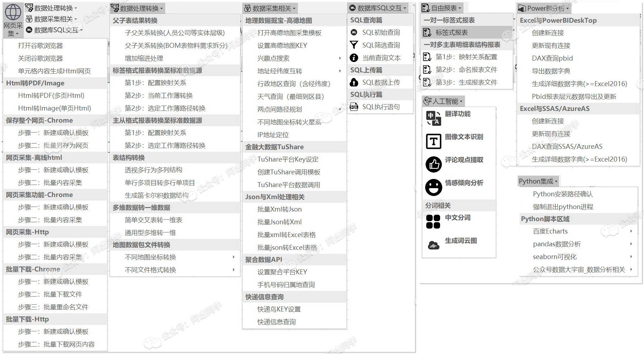The image size is (644, 354).
Task: Click the 人工智能 head icon
Action: point(427,101)
